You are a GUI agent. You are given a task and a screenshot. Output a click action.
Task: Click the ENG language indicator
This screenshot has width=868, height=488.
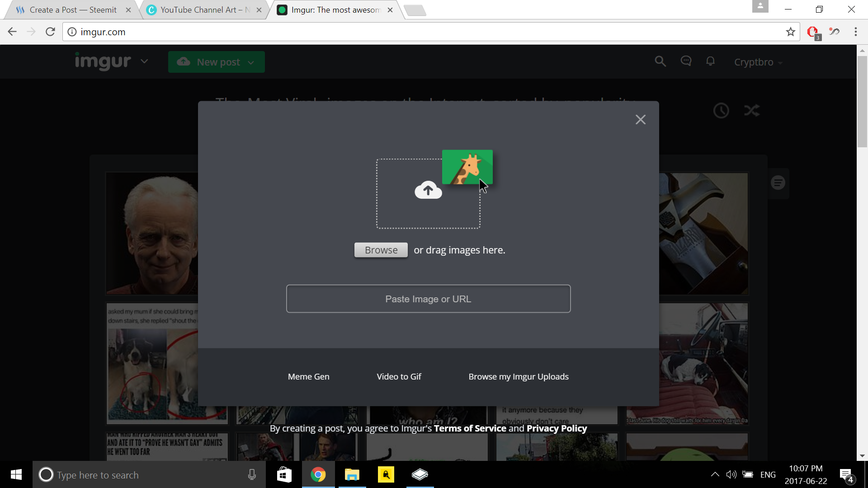[768, 475]
